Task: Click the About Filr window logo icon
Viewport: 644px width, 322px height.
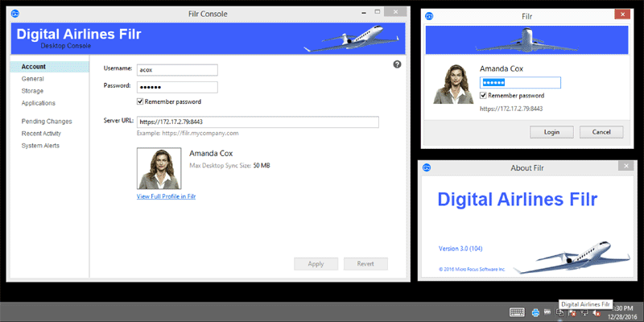Action: 427,167
